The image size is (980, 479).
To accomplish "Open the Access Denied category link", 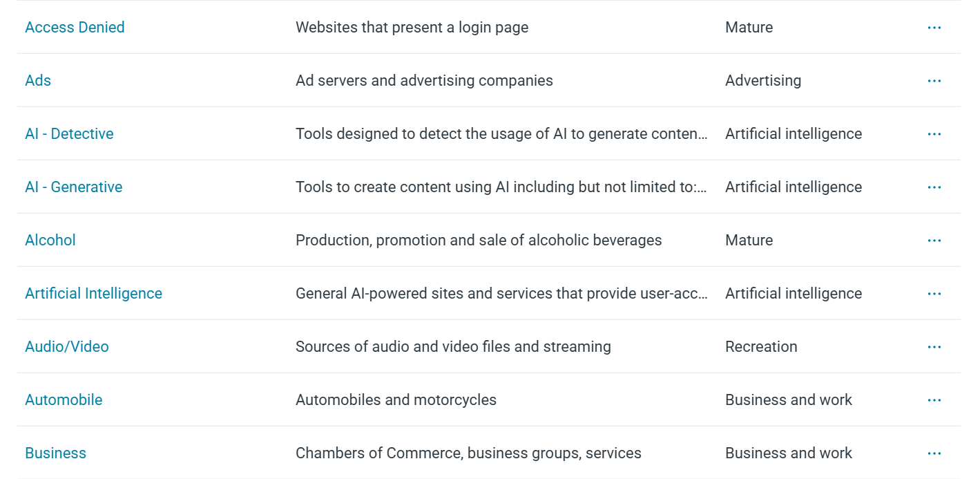I will (75, 28).
